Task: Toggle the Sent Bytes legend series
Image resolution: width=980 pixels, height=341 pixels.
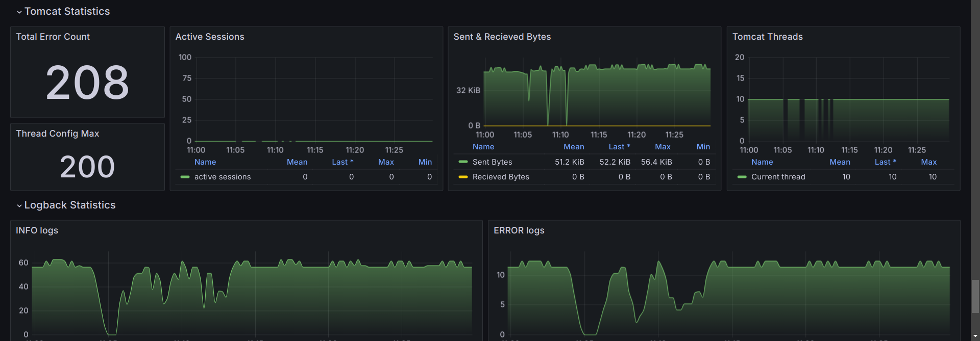Action: coord(492,162)
